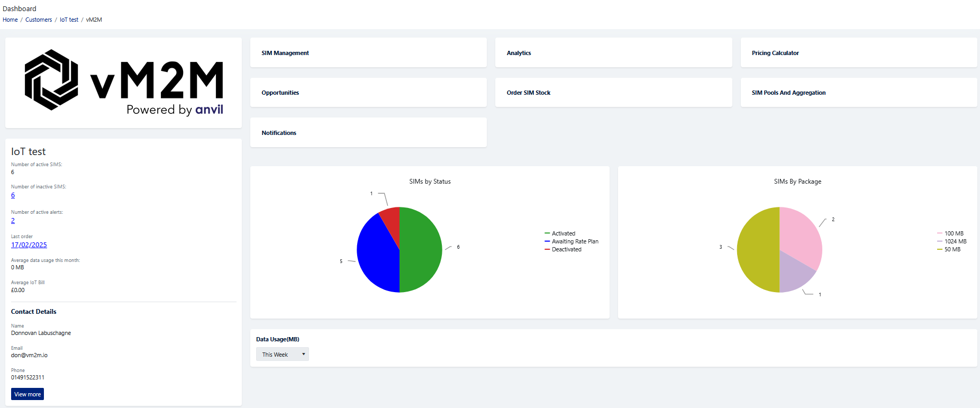Click the inactive SIMs count link
Viewport: 980px width, 408px height.
pyautogui.click(x=13, y=195)
